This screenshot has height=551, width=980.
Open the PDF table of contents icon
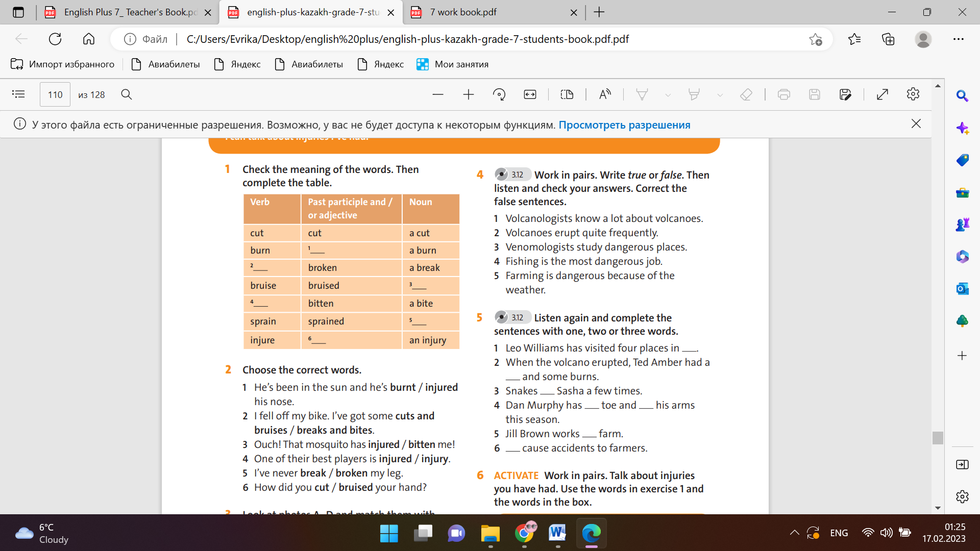tap(18, 94)
